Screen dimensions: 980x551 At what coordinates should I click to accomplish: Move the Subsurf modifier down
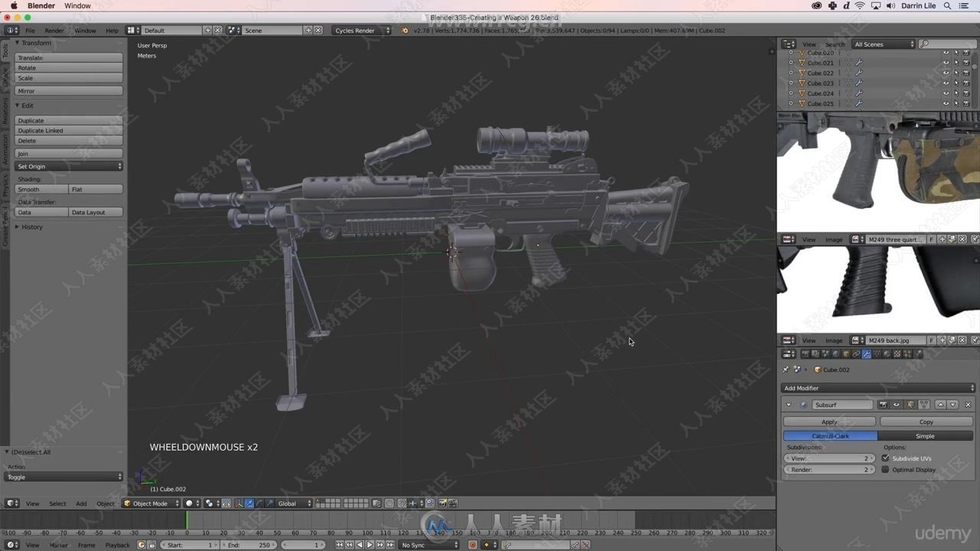click(953, 405)
